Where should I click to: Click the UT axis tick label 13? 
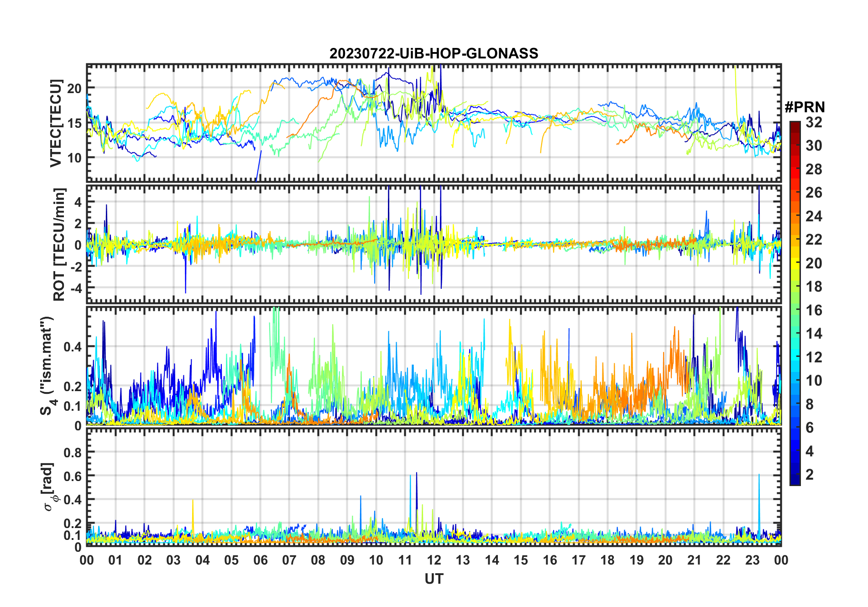[463, 560]
